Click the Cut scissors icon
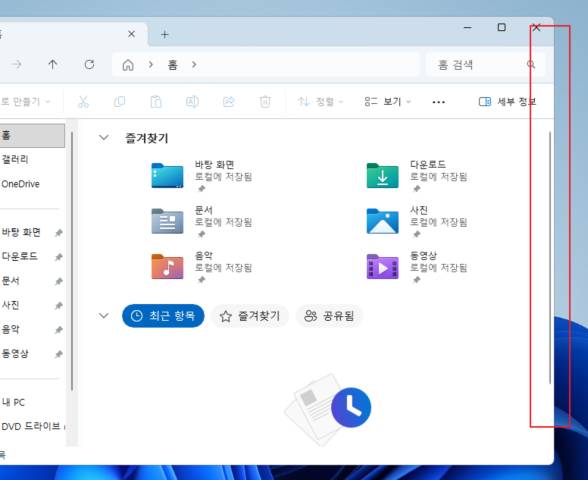 pos(83,102)
